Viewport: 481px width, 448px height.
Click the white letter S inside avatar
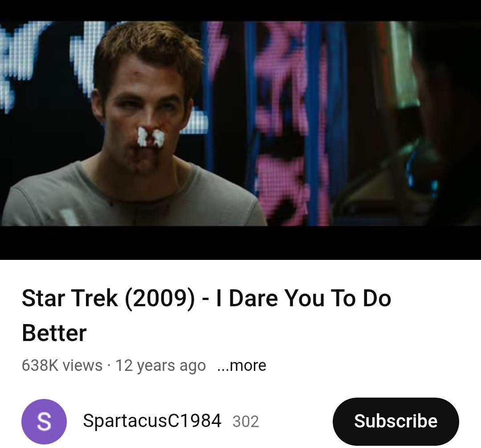pos(44,421)
